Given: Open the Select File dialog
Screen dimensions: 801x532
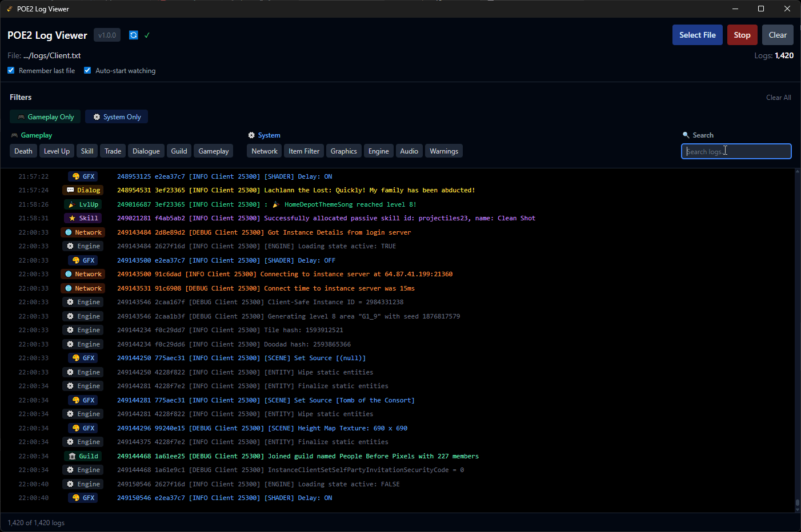Looking at the screenshot, I should (x=698, y=35).
